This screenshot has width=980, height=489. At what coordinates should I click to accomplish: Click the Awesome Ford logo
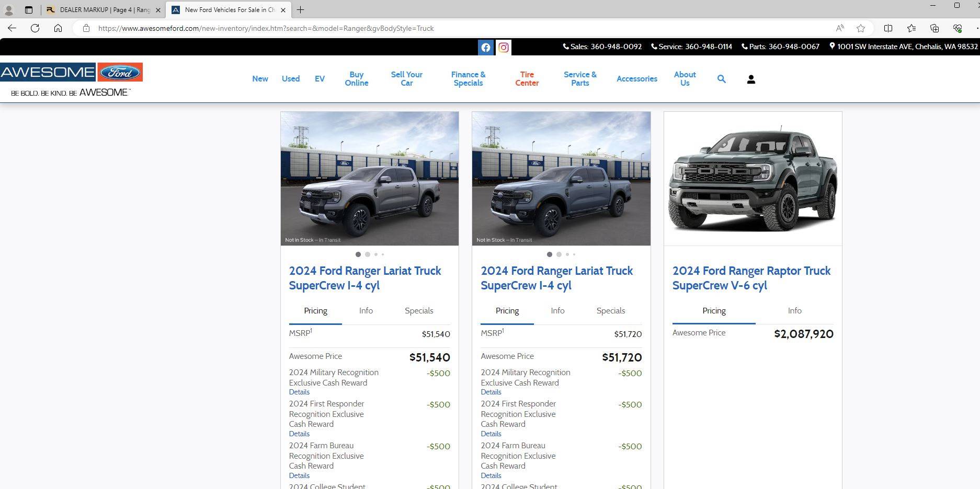point(71,79)
